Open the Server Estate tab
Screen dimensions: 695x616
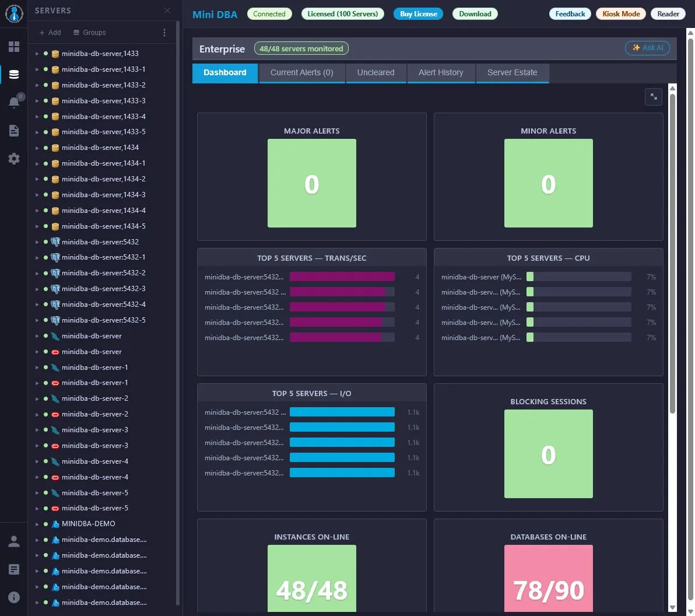click(x=513, y=73)
